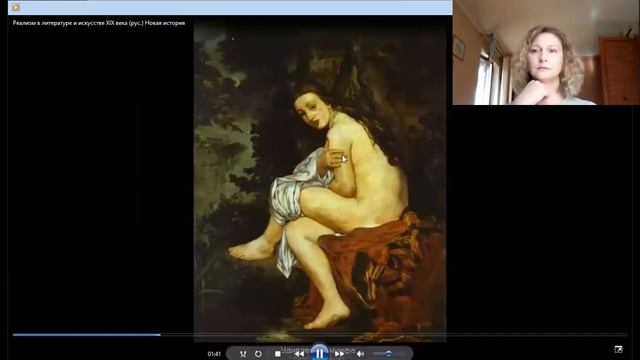The width and height of the screenshot is (640, 360).
Task: Click the video title text
Action: [99, 23]
